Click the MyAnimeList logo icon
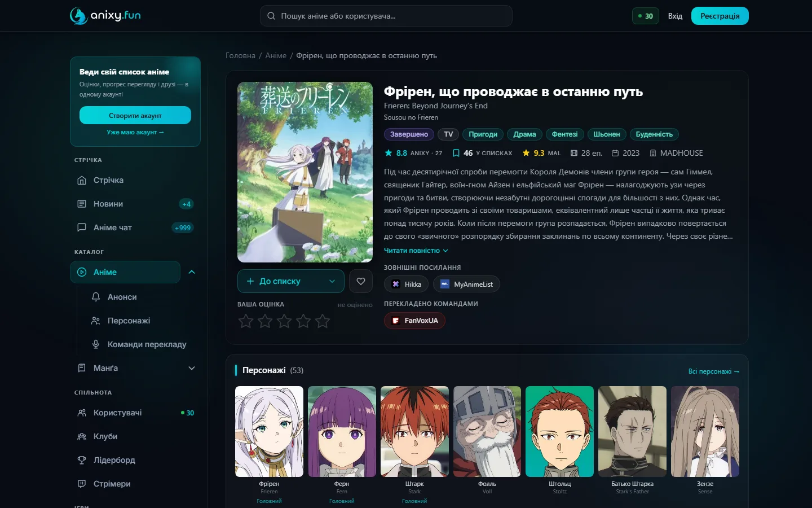Image resolution: width=812 pixels, height=508 pixels. pos(445,284)
